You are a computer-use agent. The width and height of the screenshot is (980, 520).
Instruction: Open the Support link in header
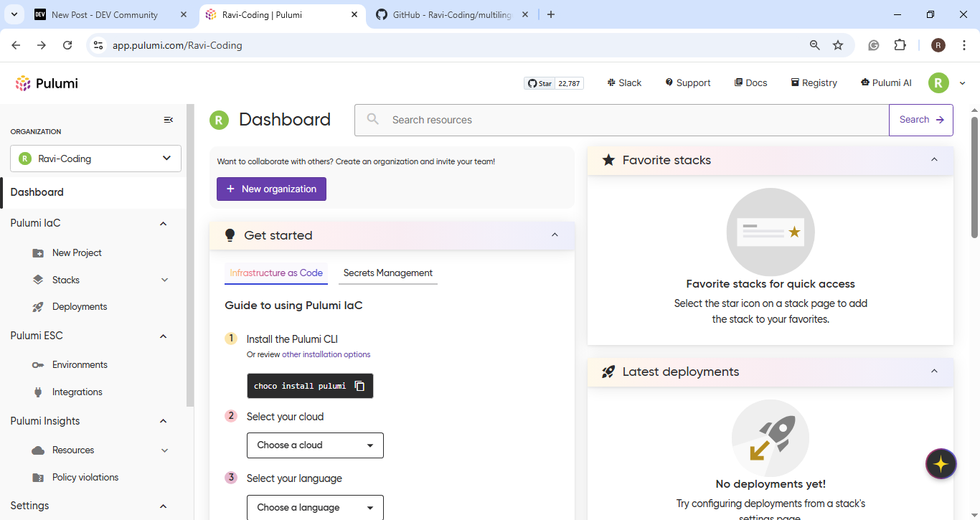[688, 83]
